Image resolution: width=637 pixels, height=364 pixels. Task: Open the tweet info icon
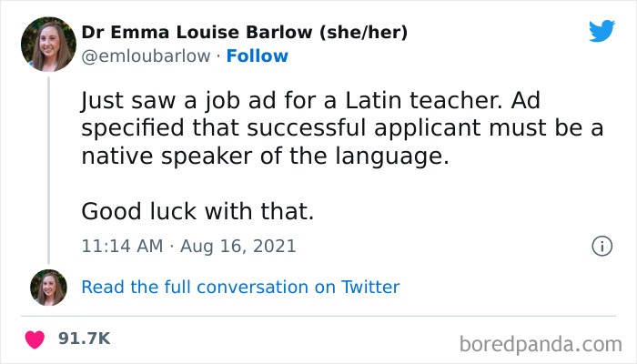click(x=601, y=246)
